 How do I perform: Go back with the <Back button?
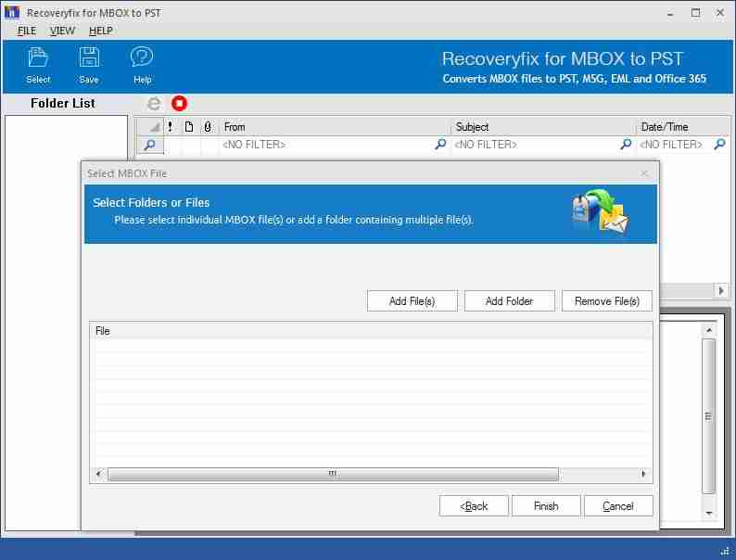coord(474,506)
